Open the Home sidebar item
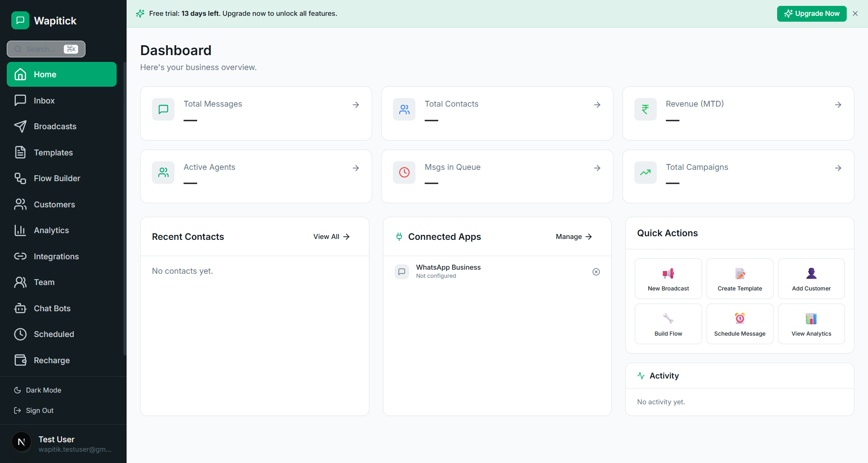Image resolution: width=868 pixels, height=463 pixels. tap(61, 75)
